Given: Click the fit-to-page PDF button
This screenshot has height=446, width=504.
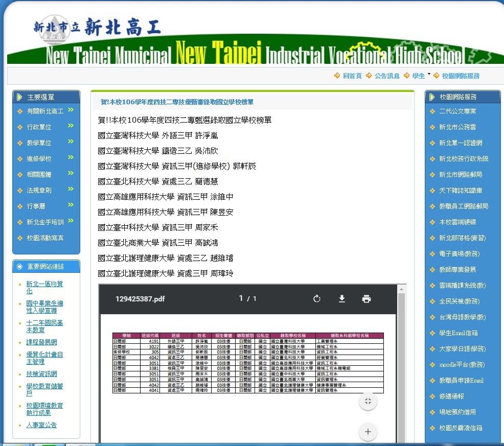Looking at the screenshot, I should coord(368,401).
